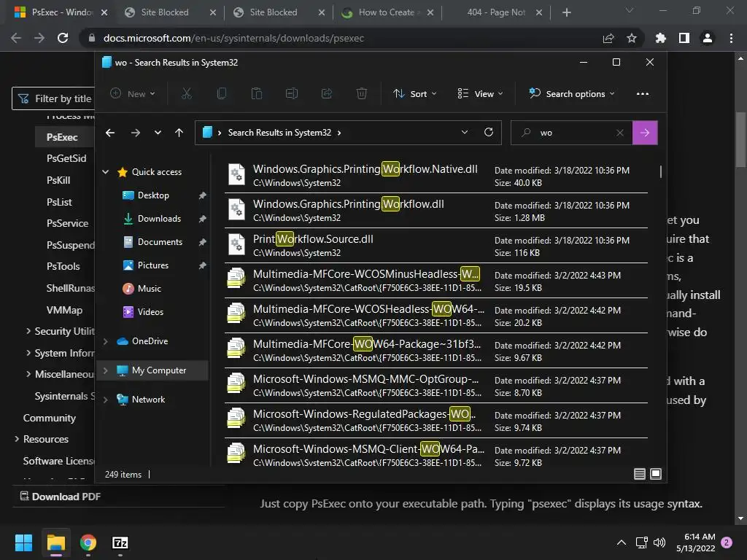The image size is (747, 560).
Task: Open Chrome profile avatar icon
Action: pos(708,38)
